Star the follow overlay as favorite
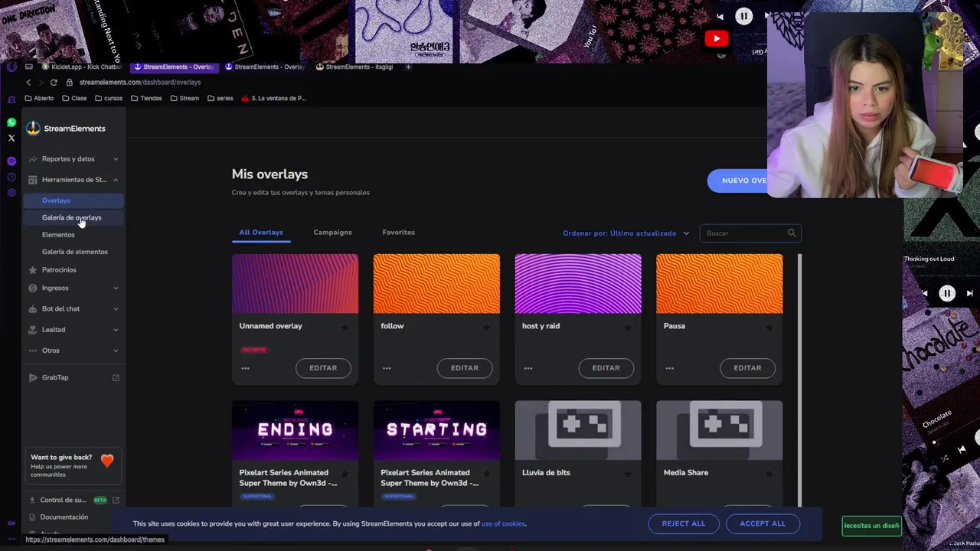The width and height of the screenshot is (980, 551). pos(486,327)
